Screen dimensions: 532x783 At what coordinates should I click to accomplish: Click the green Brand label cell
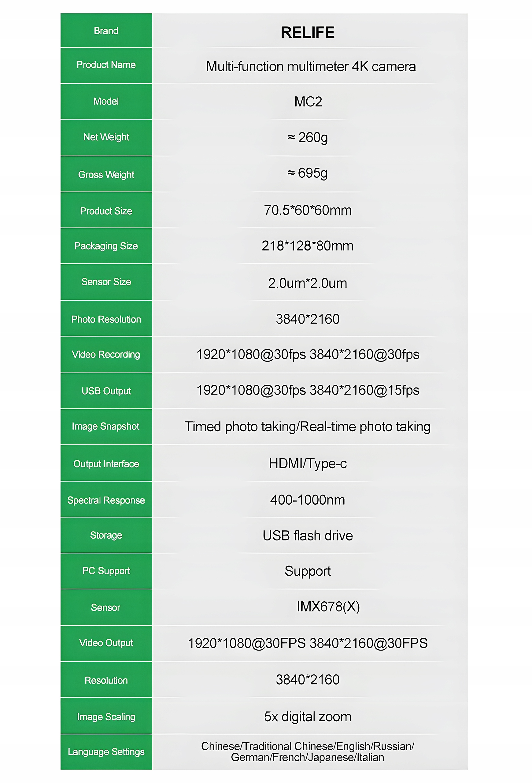(106, 31)
